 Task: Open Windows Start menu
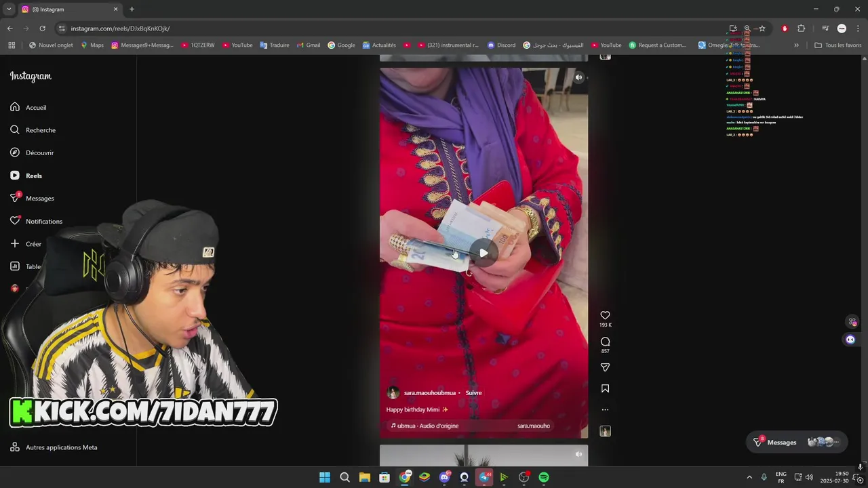click(325, 477)
